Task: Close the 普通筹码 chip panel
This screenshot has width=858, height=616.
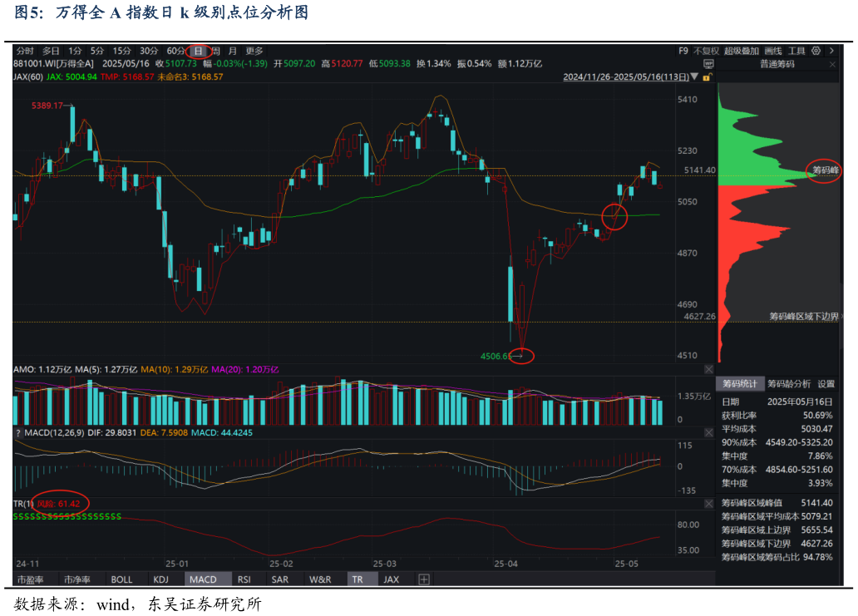Action: click(x=832, y=64)
